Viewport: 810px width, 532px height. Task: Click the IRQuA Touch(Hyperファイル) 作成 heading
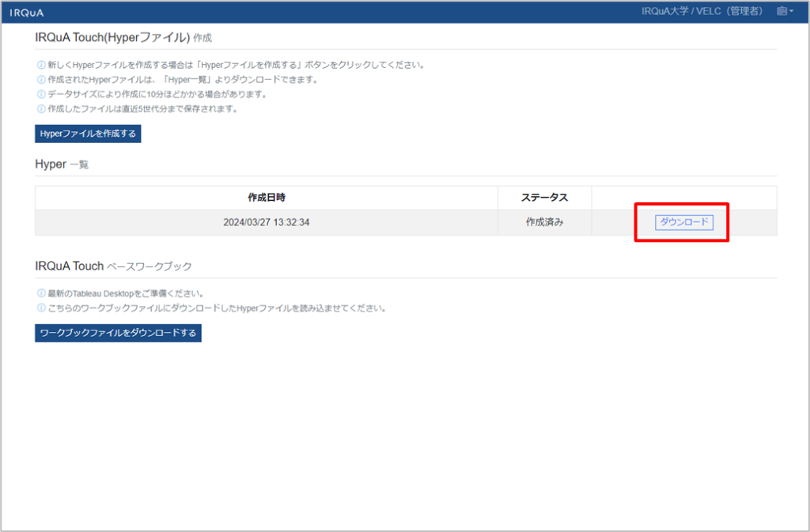[x=123, y=37]
